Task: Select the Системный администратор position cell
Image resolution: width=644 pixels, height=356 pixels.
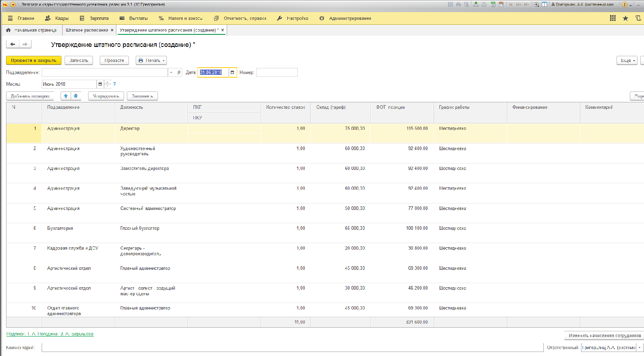Action: [x=151, y=213]
